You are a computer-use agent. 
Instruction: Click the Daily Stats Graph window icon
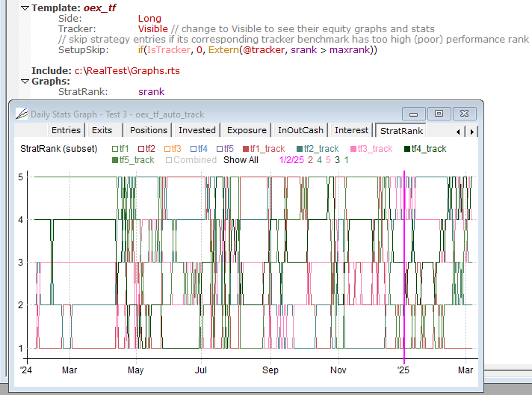[x=21, y=114]
